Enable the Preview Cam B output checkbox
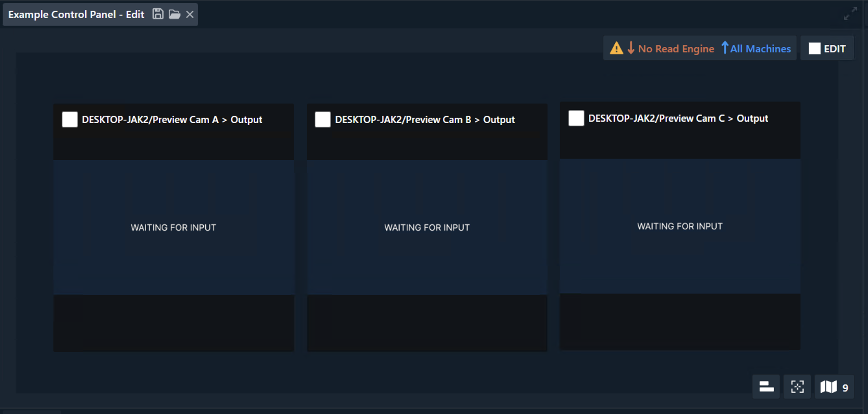 [322, 119]
